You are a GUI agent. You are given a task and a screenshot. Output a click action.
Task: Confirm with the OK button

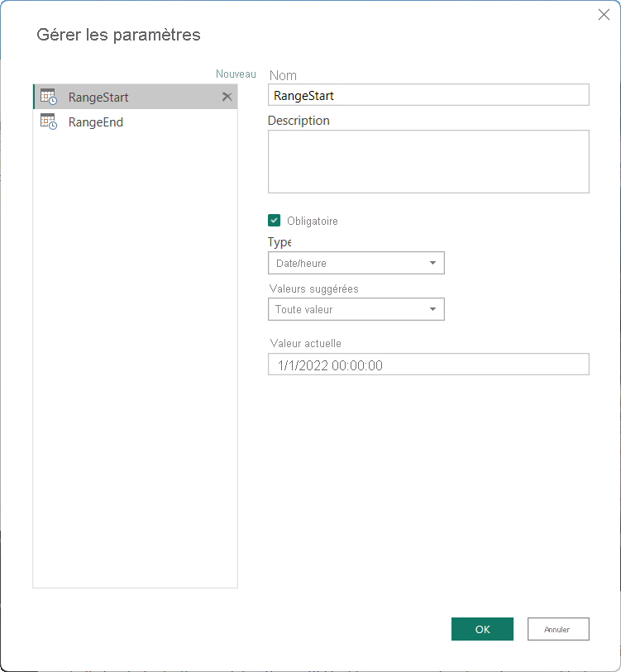482,629
